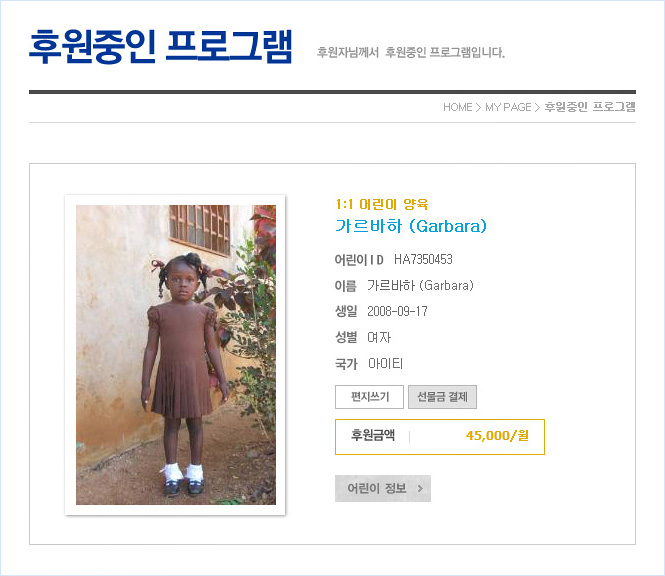The width and height of the screenshot is (665, 576).
Task: Click the 45,000/월 sponsorship amount
Action: (x=497, y=435)
